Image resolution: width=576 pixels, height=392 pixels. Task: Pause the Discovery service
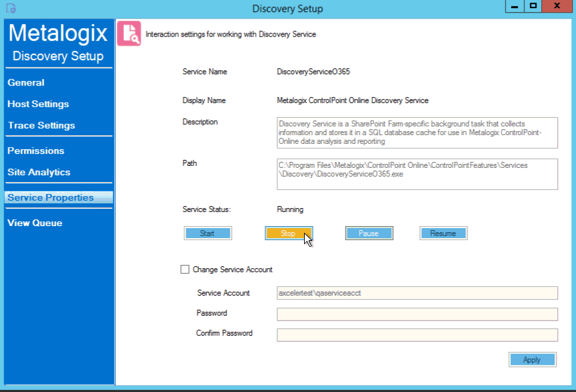[369, 233]
